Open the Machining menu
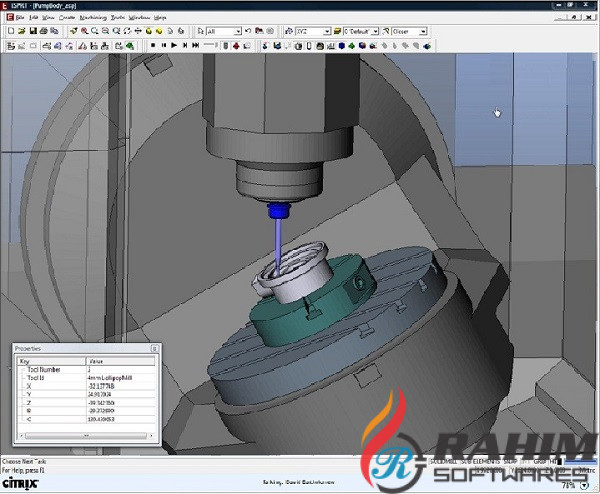600x494 pixels. (92, 18)
